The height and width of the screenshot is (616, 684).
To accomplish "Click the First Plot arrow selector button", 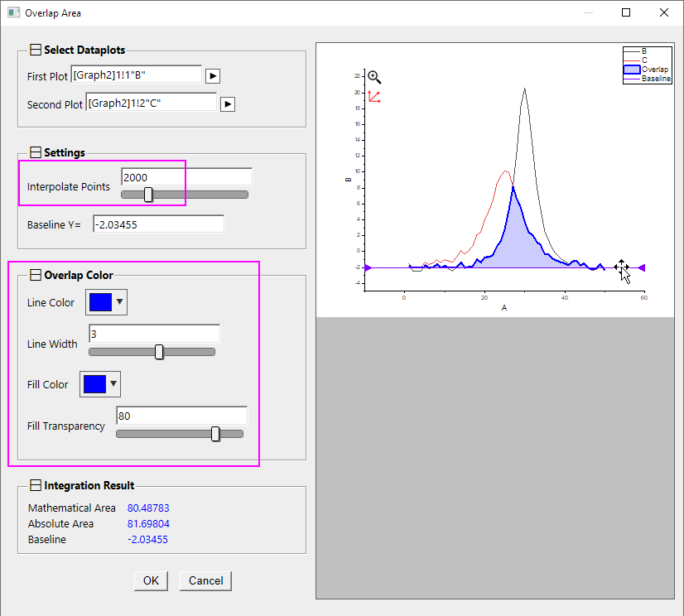I will point(213,76).
